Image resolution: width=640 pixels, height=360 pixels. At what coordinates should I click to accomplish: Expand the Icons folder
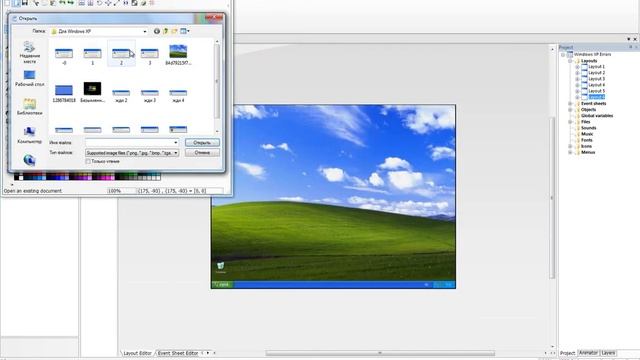[x=570, y=146]
